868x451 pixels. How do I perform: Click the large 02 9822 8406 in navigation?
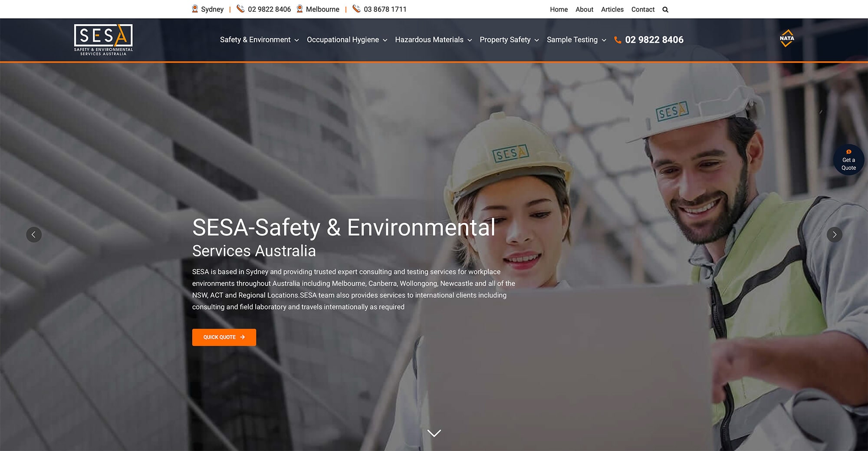coord(654,40)
